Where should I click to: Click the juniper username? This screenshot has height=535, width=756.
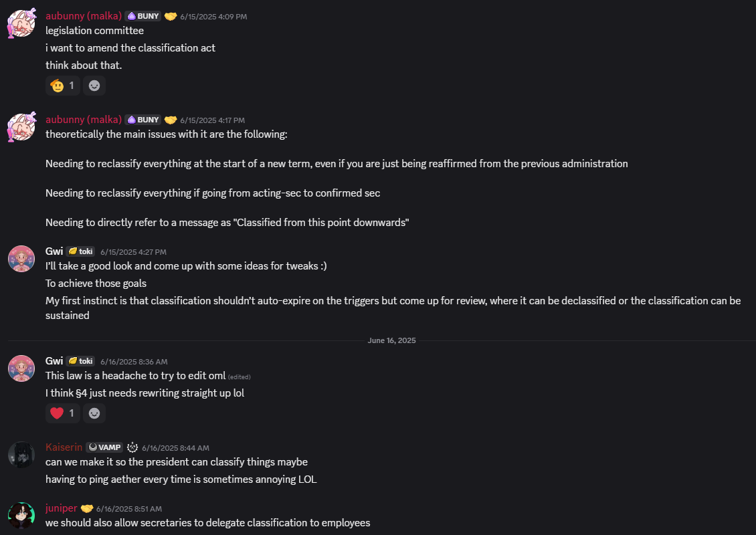click(61, 508)
